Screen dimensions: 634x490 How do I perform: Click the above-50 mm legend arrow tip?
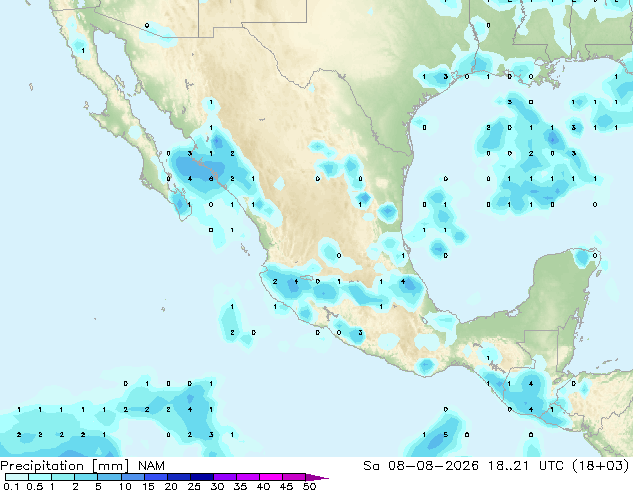317,477
